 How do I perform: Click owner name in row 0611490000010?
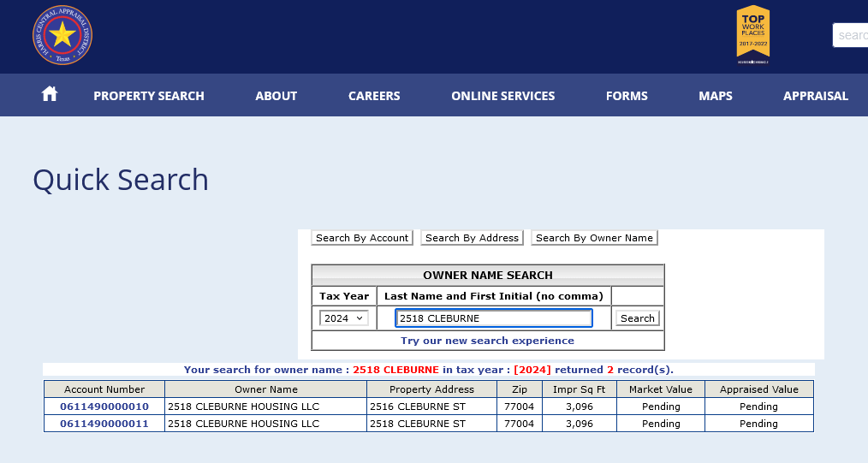tap(265, 407)
